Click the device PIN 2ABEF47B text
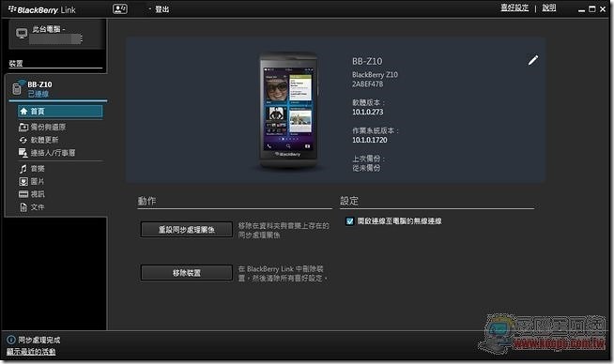This screenshot has height=364, width=614. pyautogui.click(x=368, y=84)
